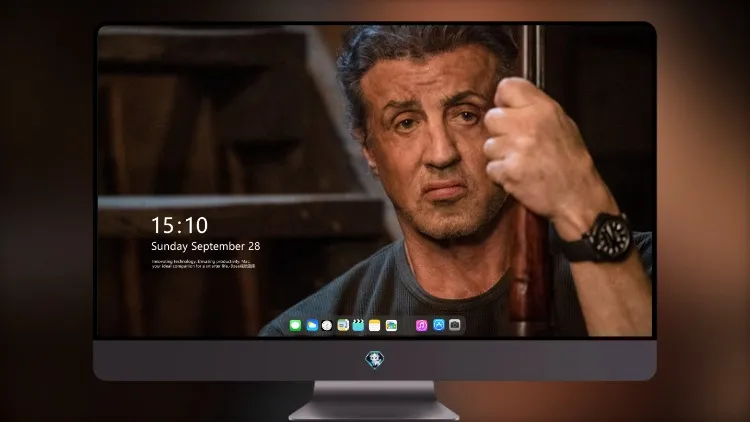Image resolution: width=750 pixels, height=422 pixels.
Task: Open the Weather app in the dock
Action: (x=312, y=325)
